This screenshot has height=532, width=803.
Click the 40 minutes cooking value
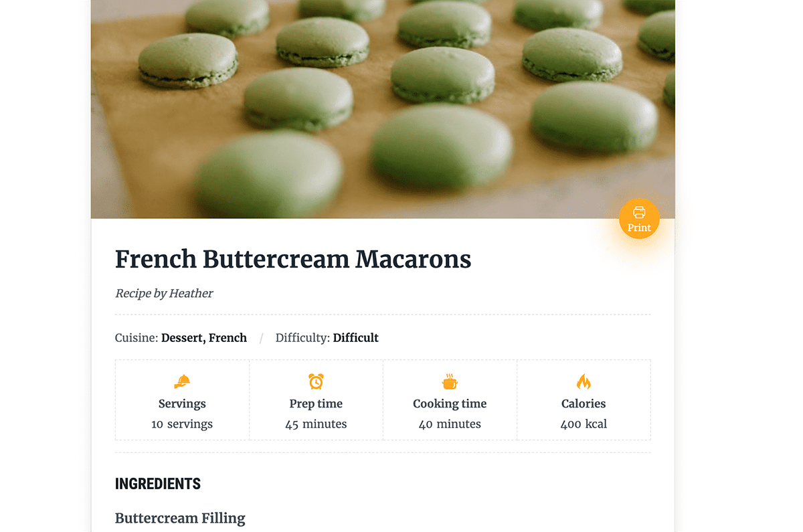(x=450, y=424)
